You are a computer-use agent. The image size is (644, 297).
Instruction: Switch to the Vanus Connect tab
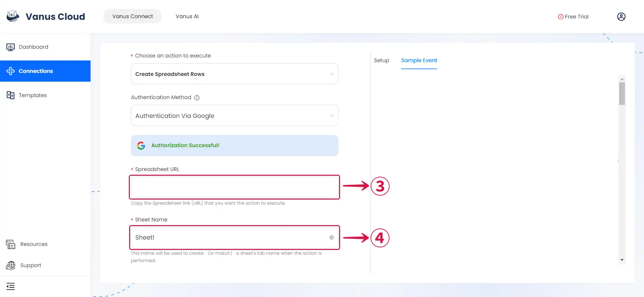point(132,16)
